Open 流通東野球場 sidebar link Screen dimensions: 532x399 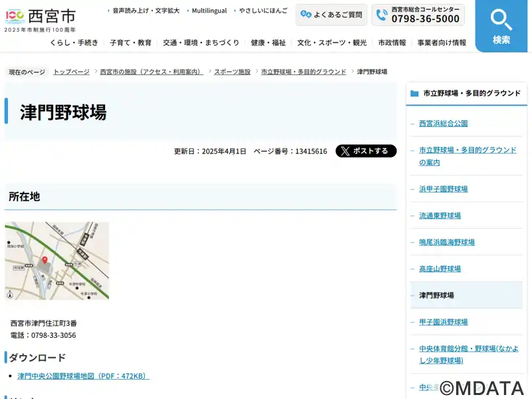(x=440, y=215)
